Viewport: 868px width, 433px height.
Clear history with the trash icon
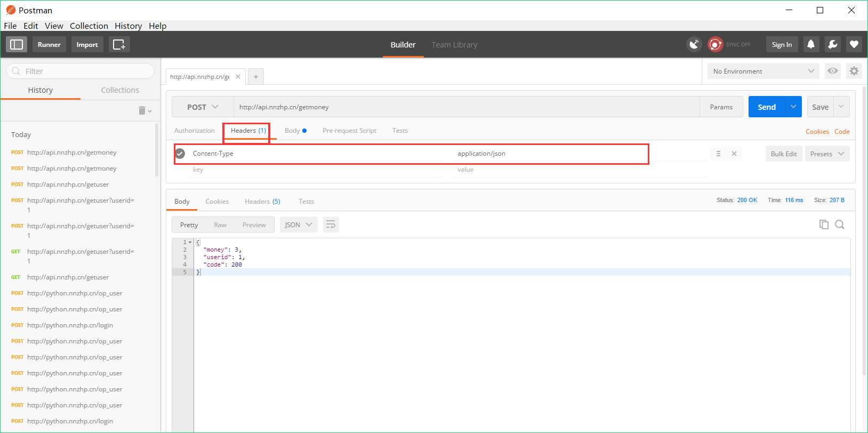142,110
